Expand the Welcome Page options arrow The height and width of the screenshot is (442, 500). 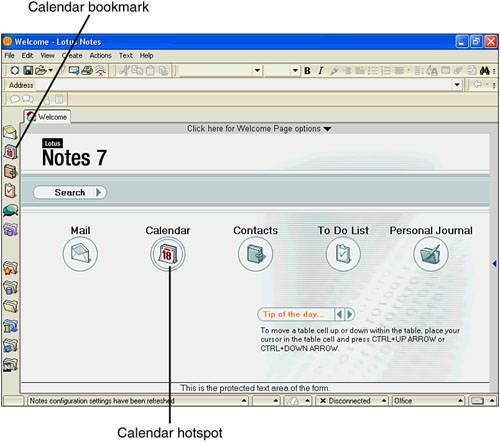pos(327,129)
